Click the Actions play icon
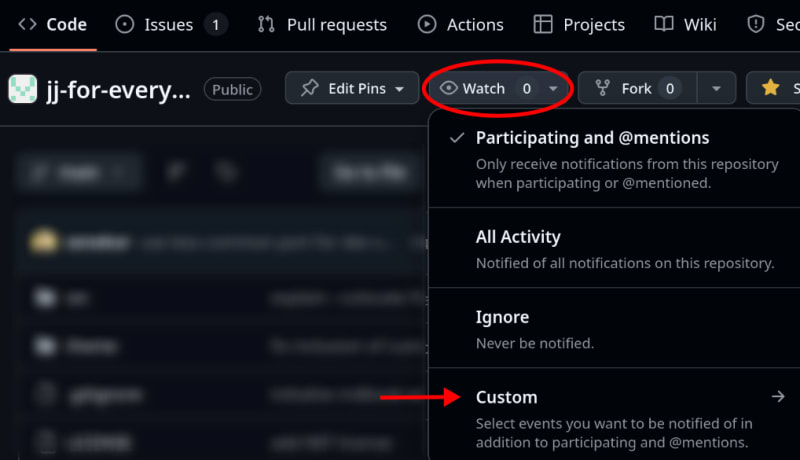800x460 pixels. click(x=427, y=24)
